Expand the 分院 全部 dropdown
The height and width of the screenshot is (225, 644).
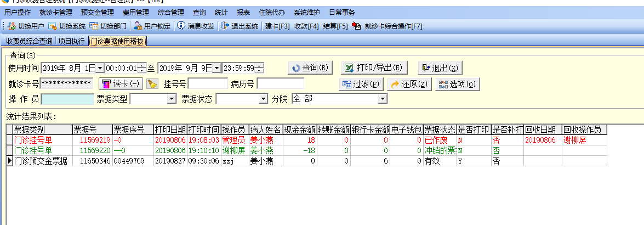383,99
